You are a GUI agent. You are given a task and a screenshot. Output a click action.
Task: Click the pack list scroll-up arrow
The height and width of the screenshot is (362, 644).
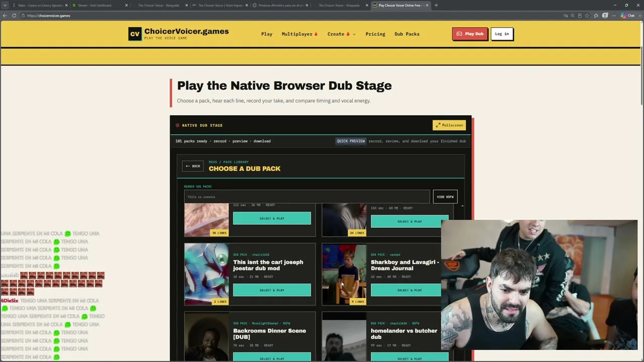(462, 206)
